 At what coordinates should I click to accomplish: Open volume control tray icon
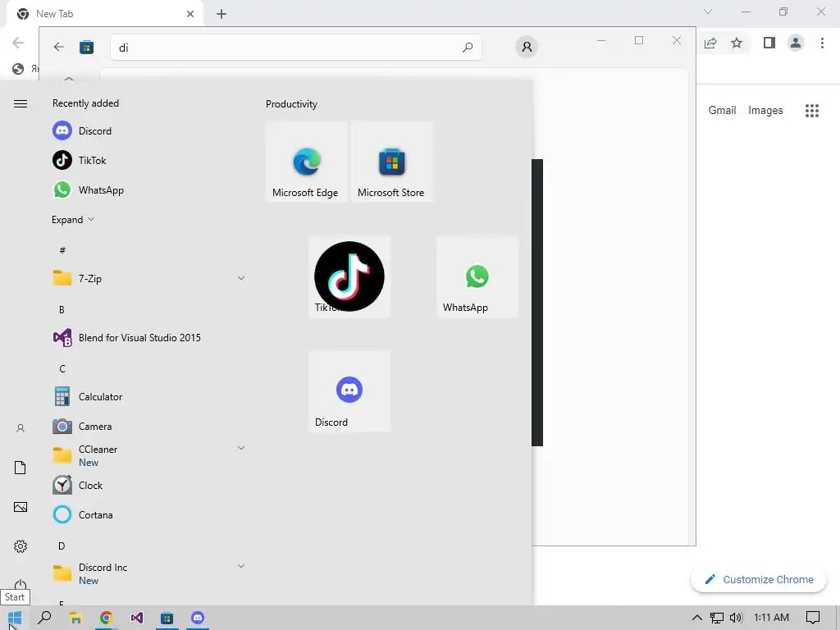[736, 619]
